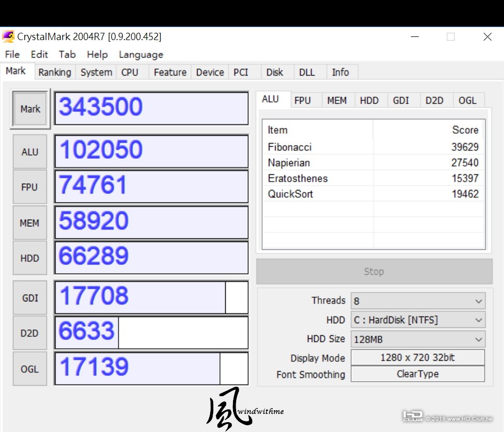The height and width of the screenshot is (432, 504).
Task: Click the Display Mode 1280 x 720 32bit field
Action: pyautogui.click(x=418, y=358)
